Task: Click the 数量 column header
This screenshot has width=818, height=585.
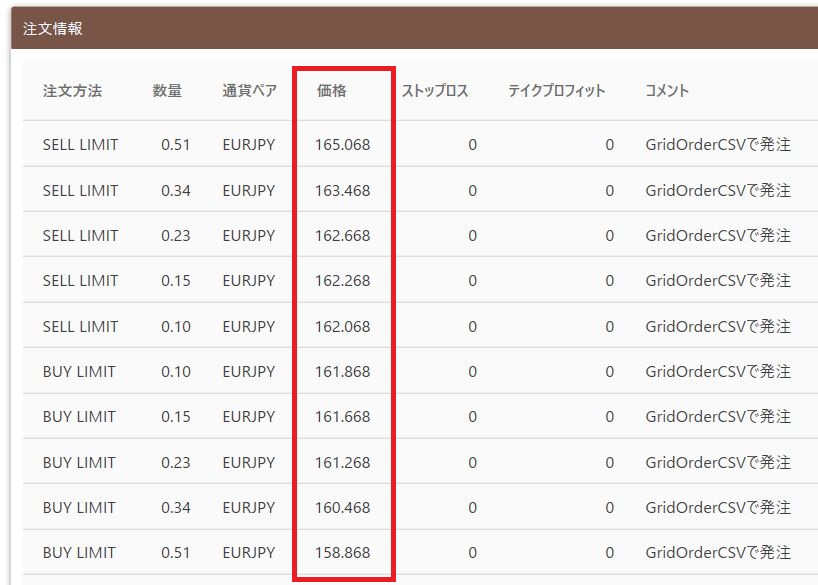Action: [167, 91]
